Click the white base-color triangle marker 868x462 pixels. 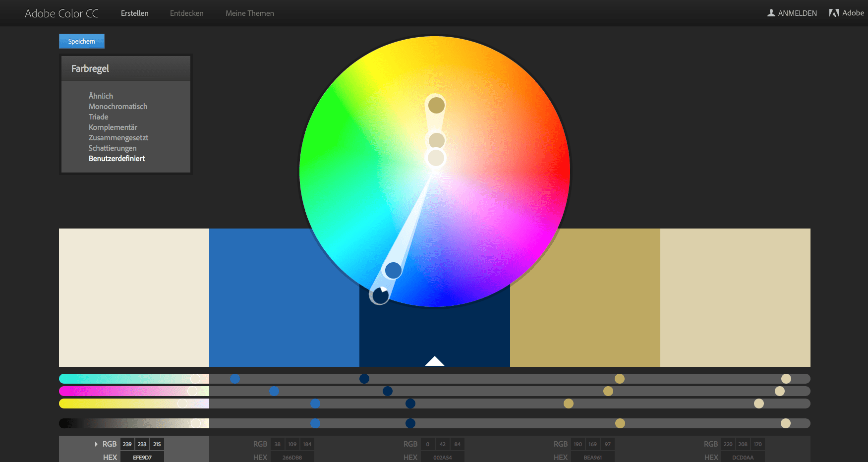coord(434,361)
